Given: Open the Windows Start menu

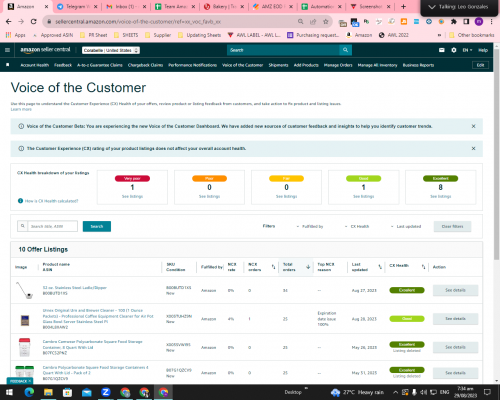Looking at the screenshot, I should coord(9,392).
